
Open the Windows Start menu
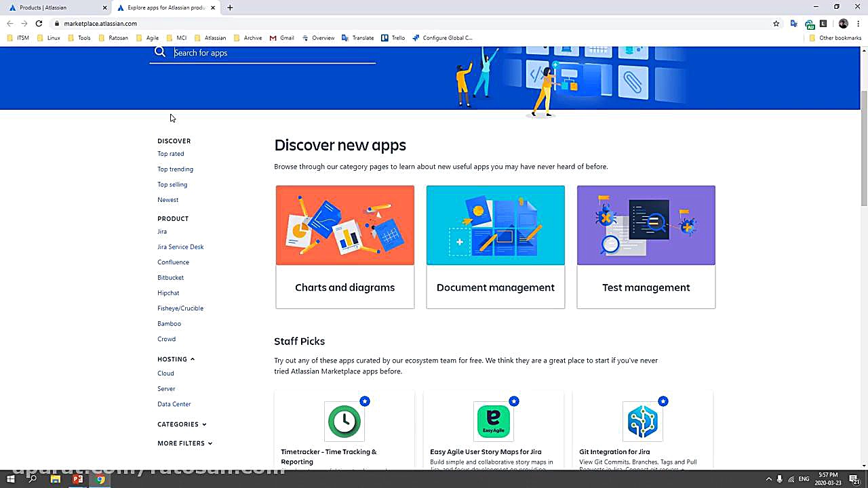pyautogui.click(x=11, y=479)
